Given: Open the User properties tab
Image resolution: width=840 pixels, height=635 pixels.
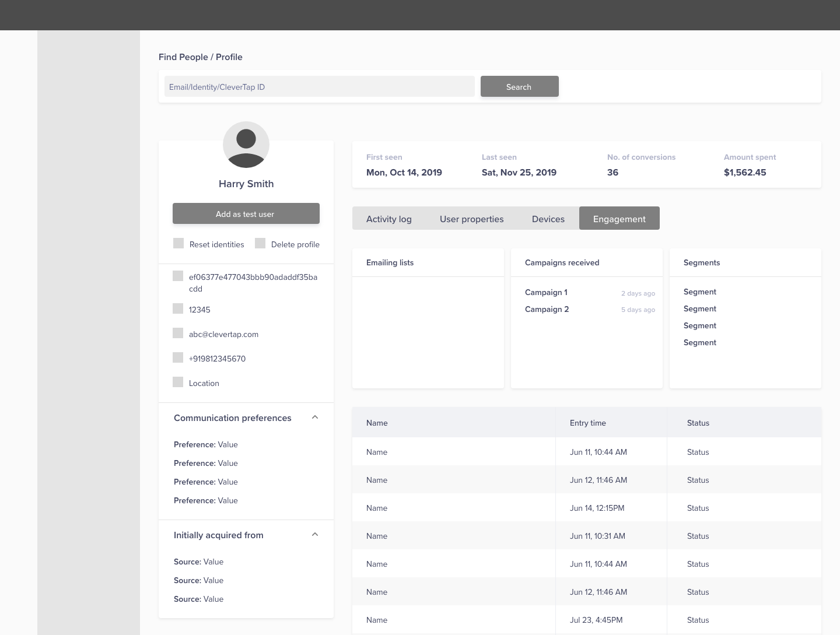Looking at the screenshot, I should click(x=471, y=219).
